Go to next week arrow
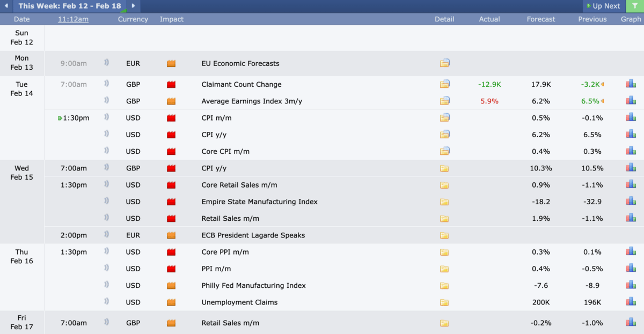Image resolution: width=644 pixels, height=334 pixels. (134, 6)
